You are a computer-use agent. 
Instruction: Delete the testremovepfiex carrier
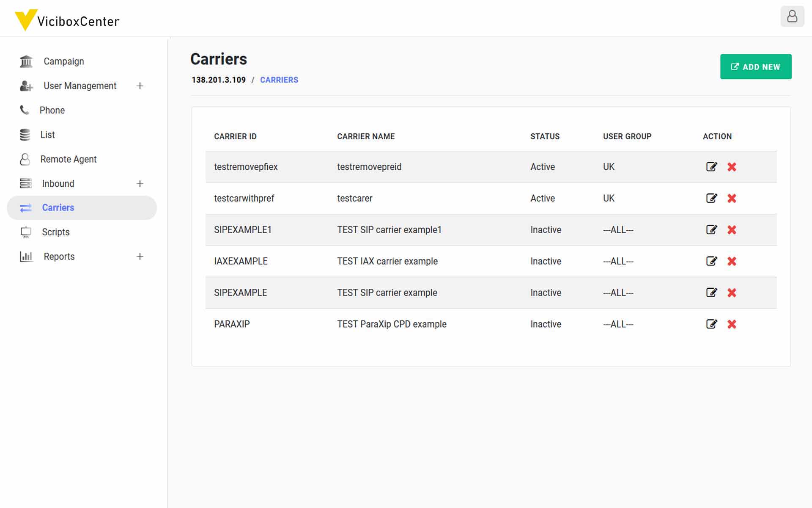pos(732,167)
